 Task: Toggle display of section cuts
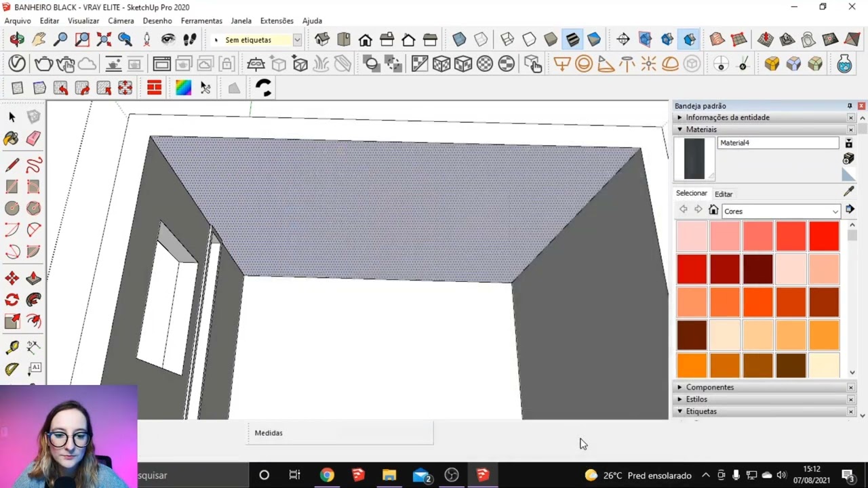(x=667, y=39)
